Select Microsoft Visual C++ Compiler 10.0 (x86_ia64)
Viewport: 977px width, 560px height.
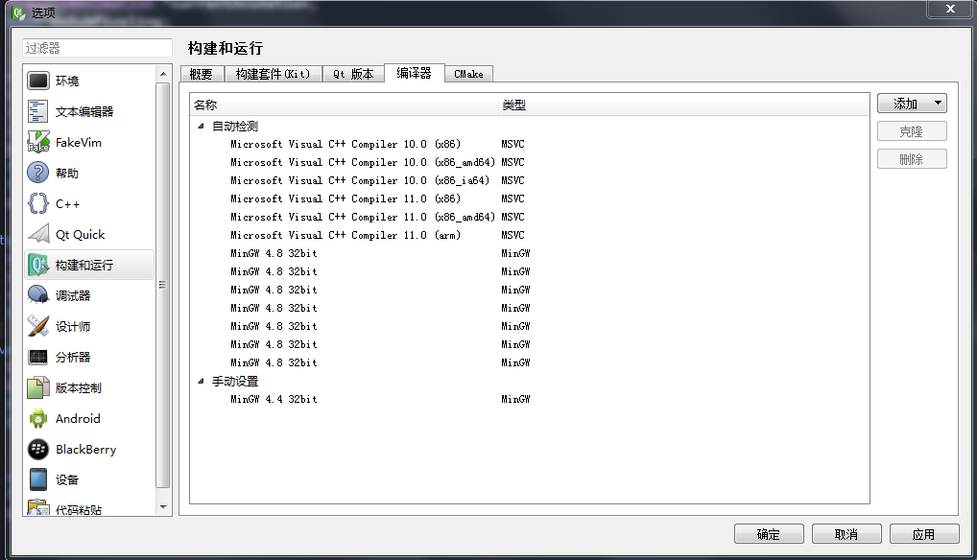tap(360, 180)
